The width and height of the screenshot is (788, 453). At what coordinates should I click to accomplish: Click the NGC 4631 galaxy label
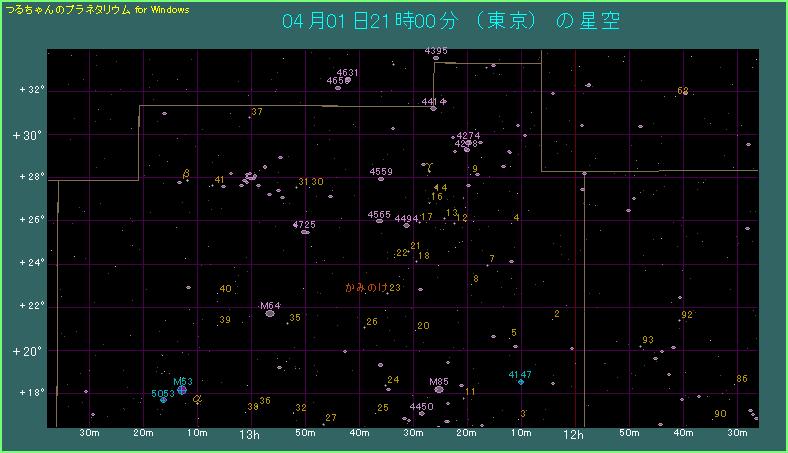tap(347, 73)
